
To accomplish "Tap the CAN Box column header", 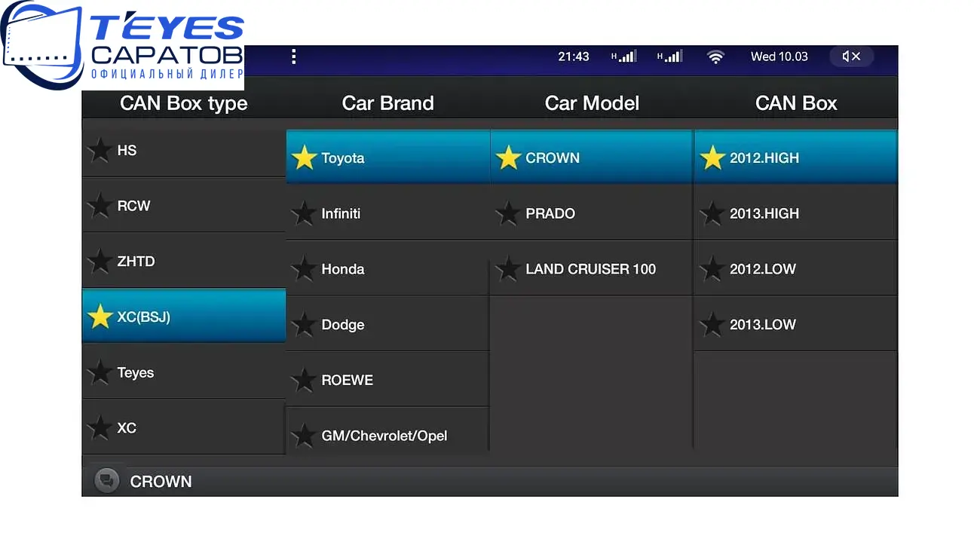I will click(x=796, y=103).
